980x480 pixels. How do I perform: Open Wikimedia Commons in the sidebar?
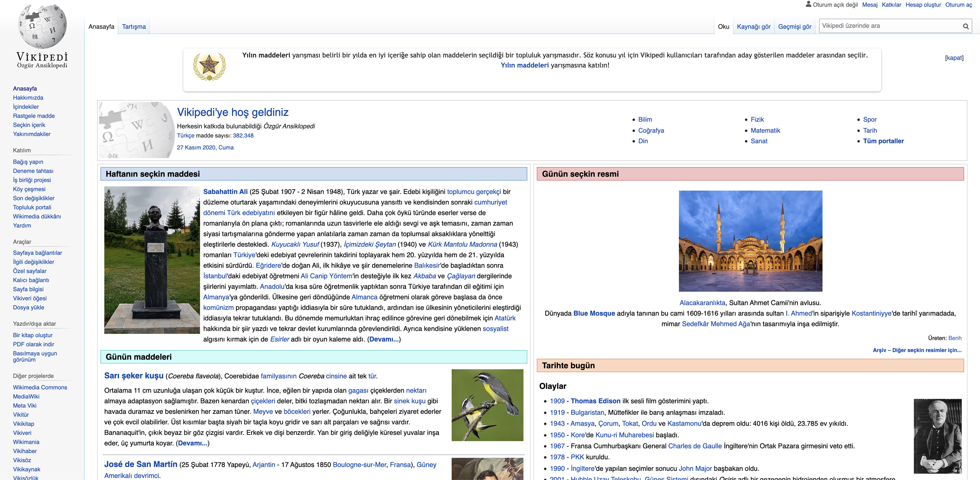[x=40, y=388]
